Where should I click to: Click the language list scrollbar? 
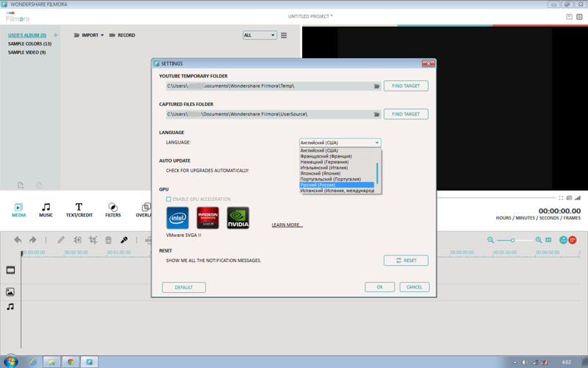(378, 173)
